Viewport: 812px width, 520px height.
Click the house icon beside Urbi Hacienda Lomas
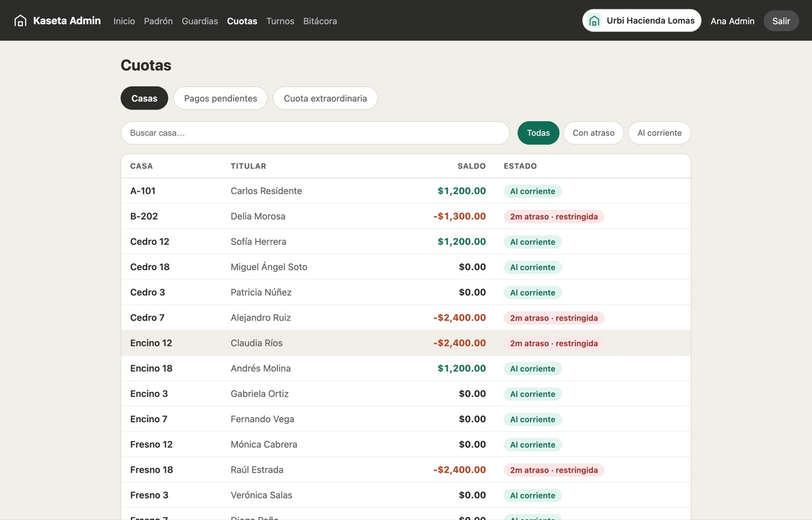tap(594, 21)
